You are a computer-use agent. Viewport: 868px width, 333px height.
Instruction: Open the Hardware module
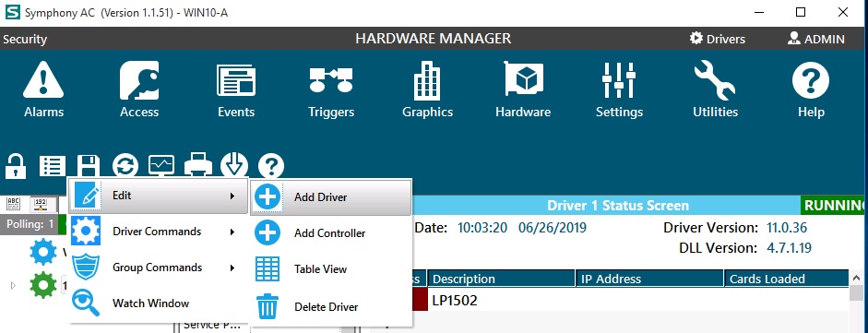(523, 89)
